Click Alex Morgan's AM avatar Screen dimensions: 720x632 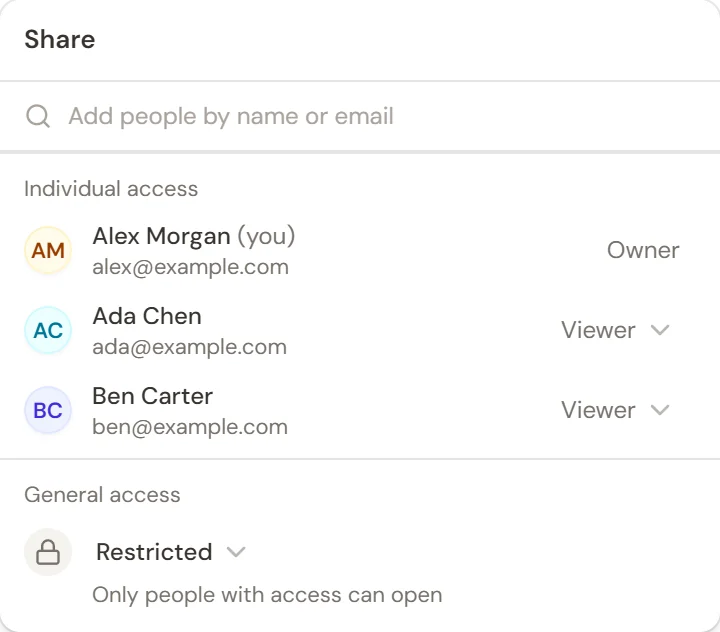point(48,250)
